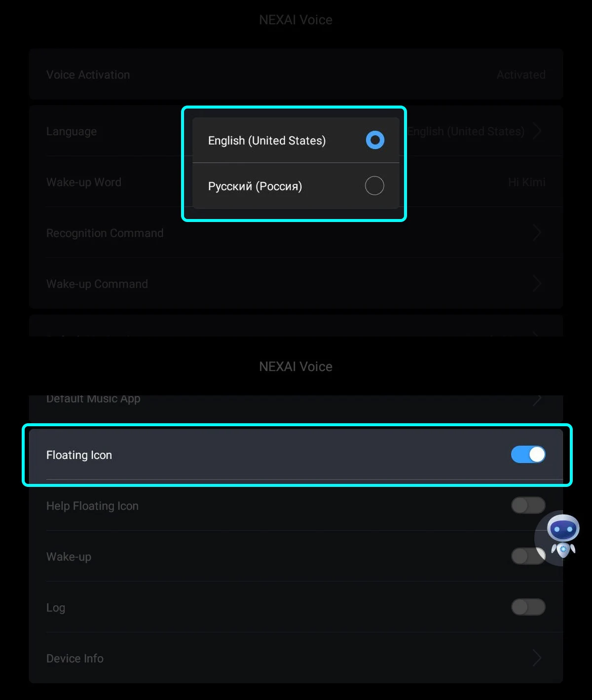Click the Floating Icon label text
592x700 pixels.
point(79,455)
